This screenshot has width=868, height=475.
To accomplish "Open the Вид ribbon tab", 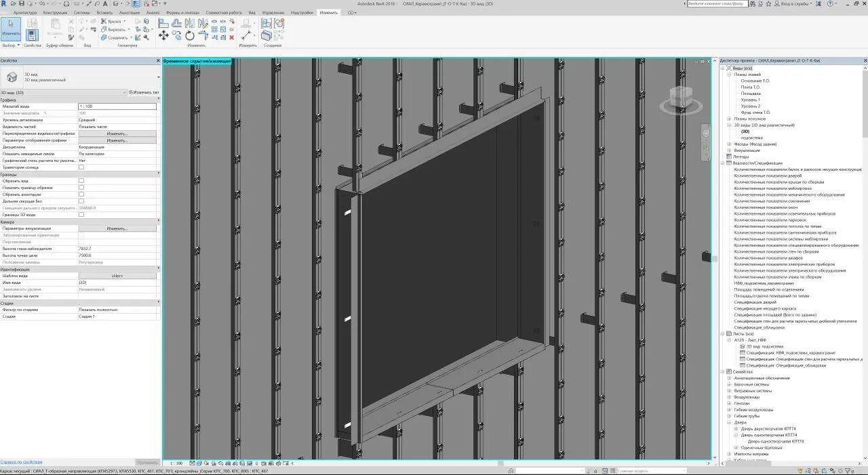I will (252, 13).
